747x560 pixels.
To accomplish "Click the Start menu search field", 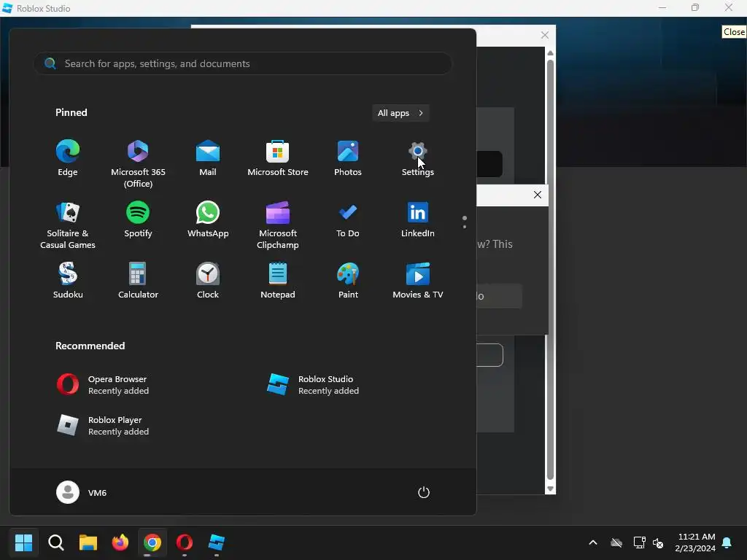I will [243, 63].
